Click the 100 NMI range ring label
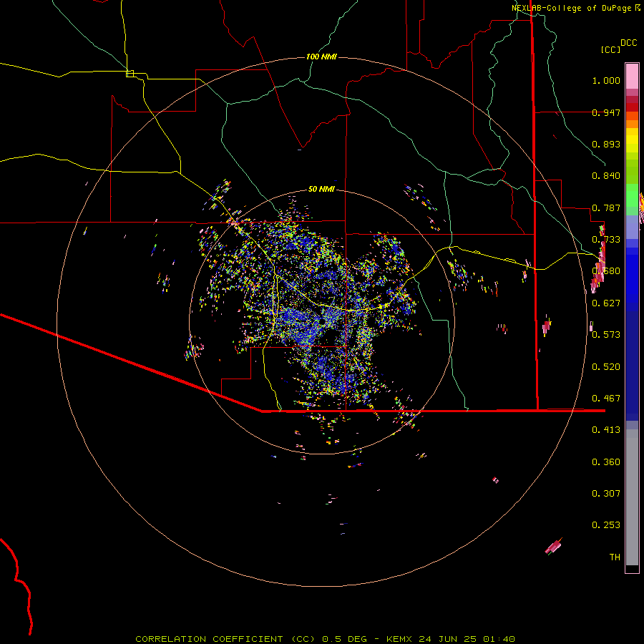The width and height of the screenshot is (644, 644). [321, 57]
